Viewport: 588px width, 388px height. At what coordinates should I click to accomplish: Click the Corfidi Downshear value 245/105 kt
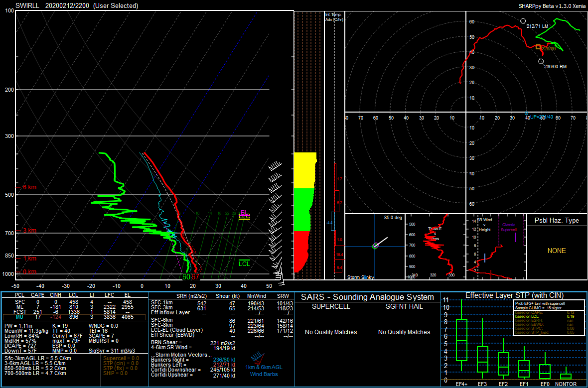tap(222, 370)
